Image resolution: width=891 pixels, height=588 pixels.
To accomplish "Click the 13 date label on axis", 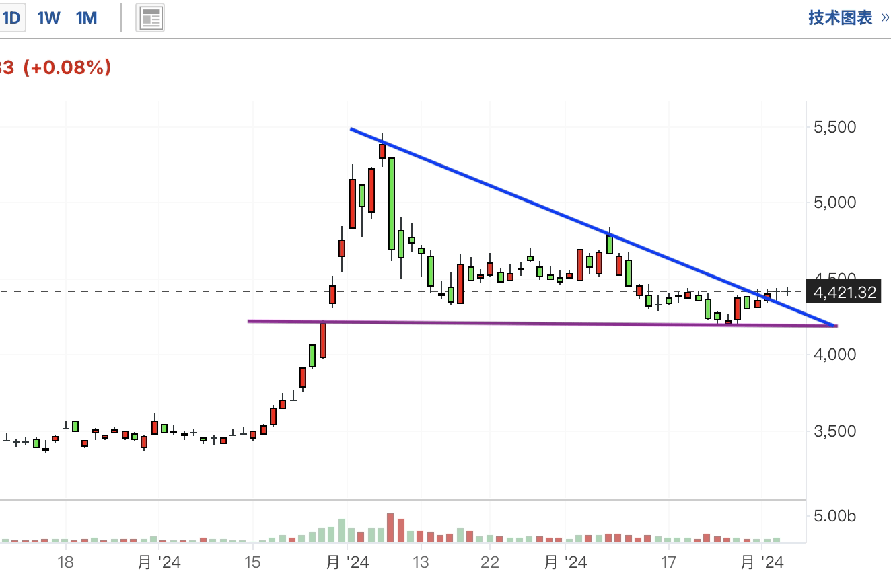I will [421, 562].
